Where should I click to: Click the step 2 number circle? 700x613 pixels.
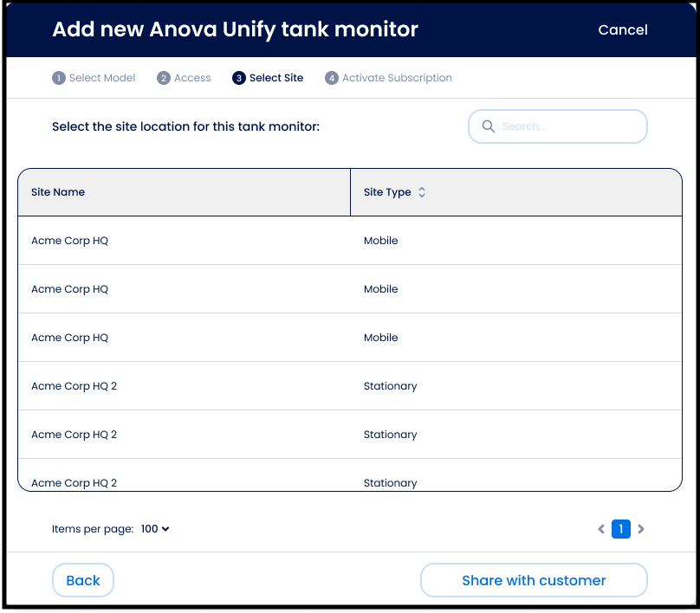click(x=164, y=78)
